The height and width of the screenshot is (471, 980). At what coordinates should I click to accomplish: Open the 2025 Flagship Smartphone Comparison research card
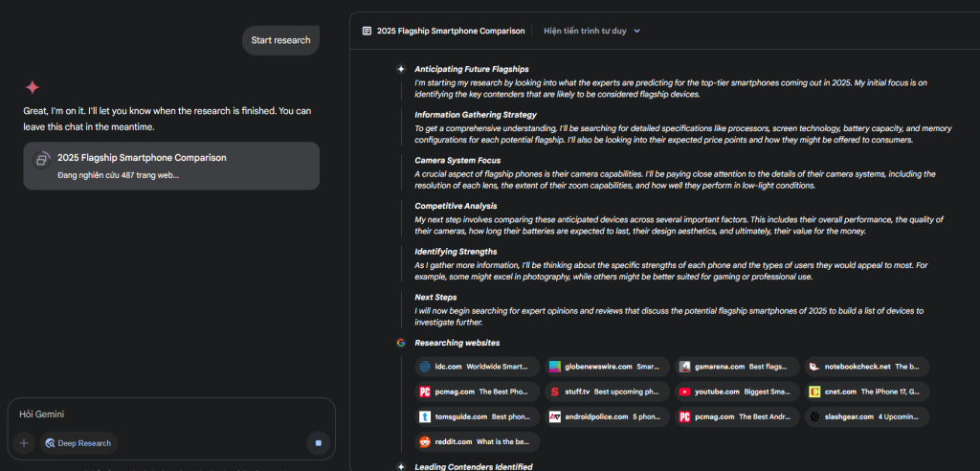(171, 166)
